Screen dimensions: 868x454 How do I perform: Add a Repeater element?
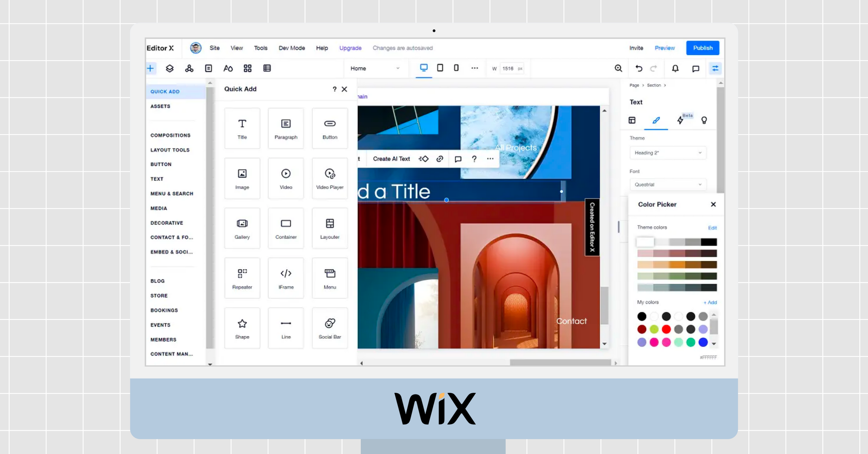[242, 278]
